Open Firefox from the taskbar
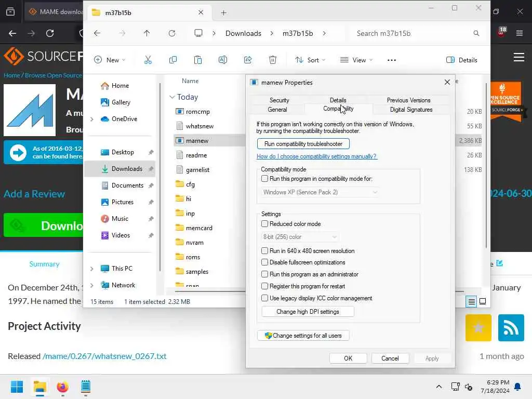 [x=62, y=387]
